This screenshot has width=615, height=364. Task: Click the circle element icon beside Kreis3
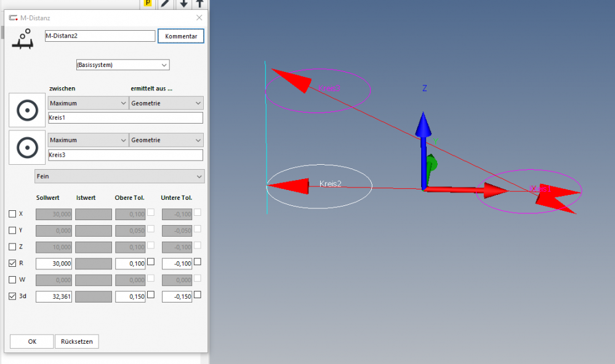coord(27,148)
